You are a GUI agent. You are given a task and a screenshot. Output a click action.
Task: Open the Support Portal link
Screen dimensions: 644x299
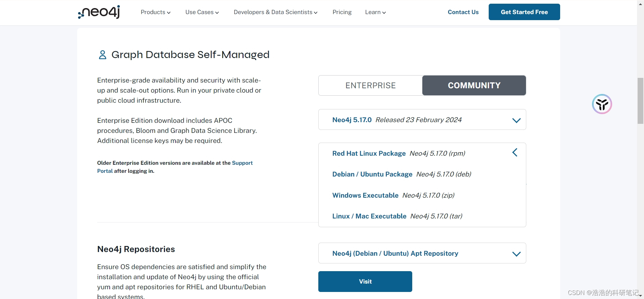pos(242,163)
